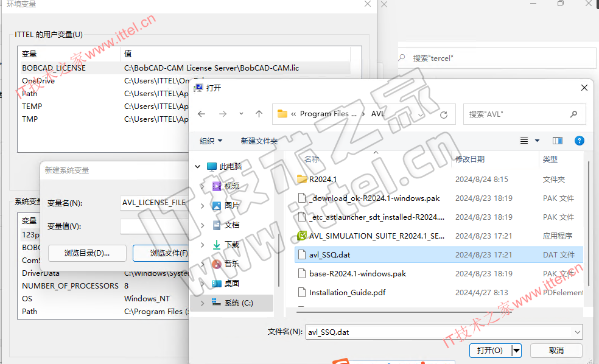Select OS system variable row
The image size is (599, 364).
105,299
